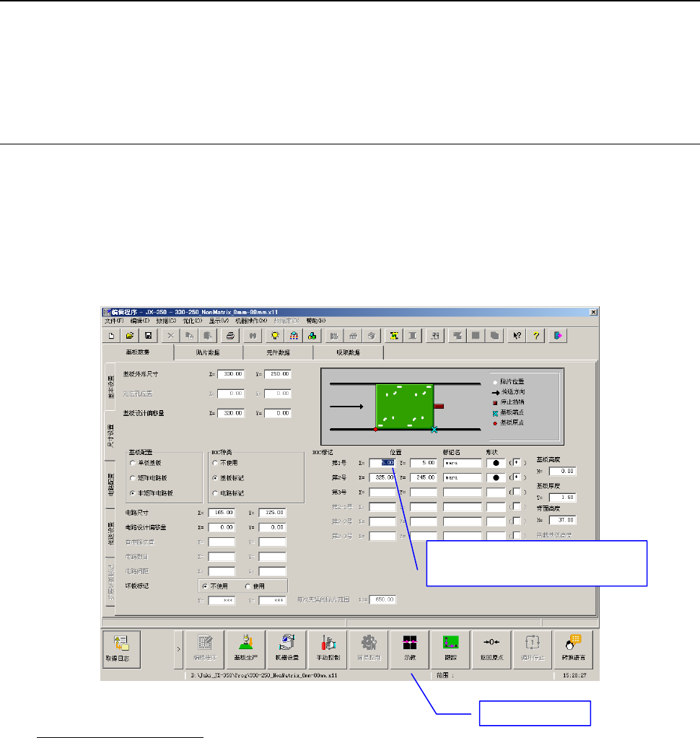Open 机器设置 machine setup
Viewport: 700px width, 738px height.
tap(286, 649)
